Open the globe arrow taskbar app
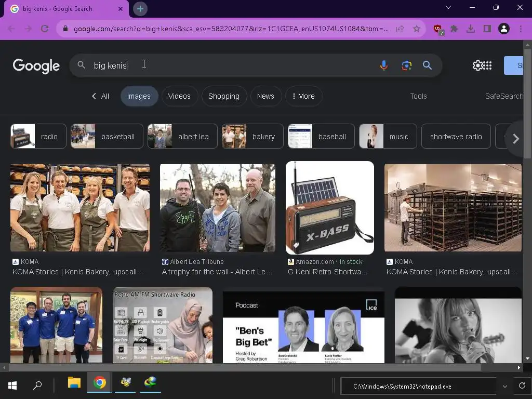 point(150,383)
